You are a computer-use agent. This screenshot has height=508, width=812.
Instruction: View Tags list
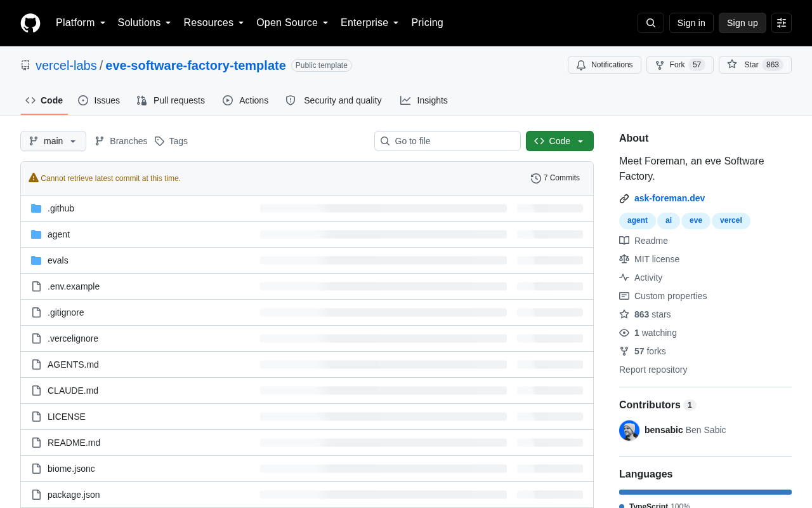coord(171,141)
